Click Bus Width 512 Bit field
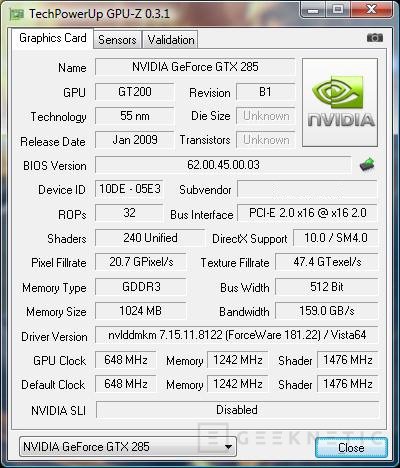This screenshot has height=468, width=400. coord(327,287)
